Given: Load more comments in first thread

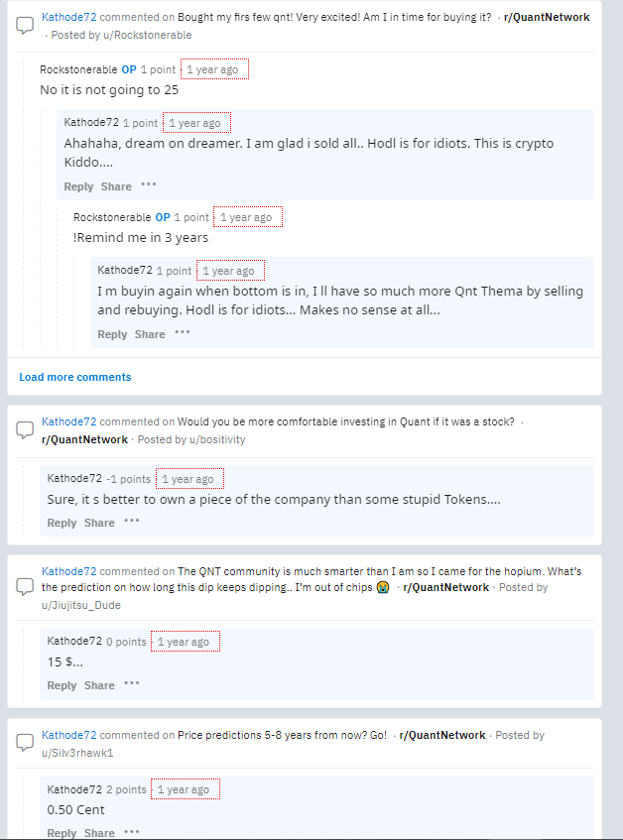Looking at the screenshot, I should [75, 377].
